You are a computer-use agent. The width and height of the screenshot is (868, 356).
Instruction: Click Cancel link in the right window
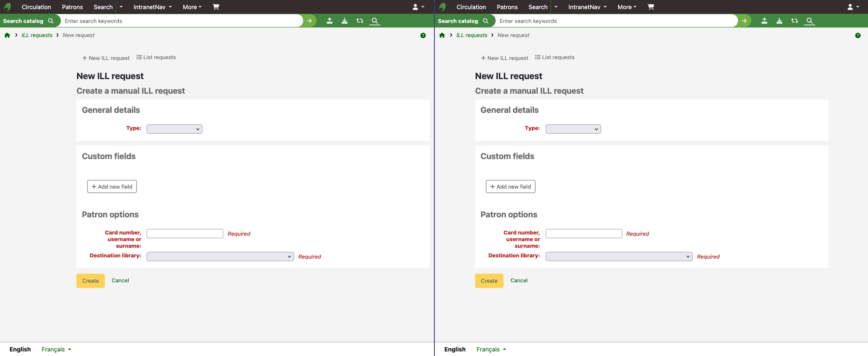(x=519, y=281)
